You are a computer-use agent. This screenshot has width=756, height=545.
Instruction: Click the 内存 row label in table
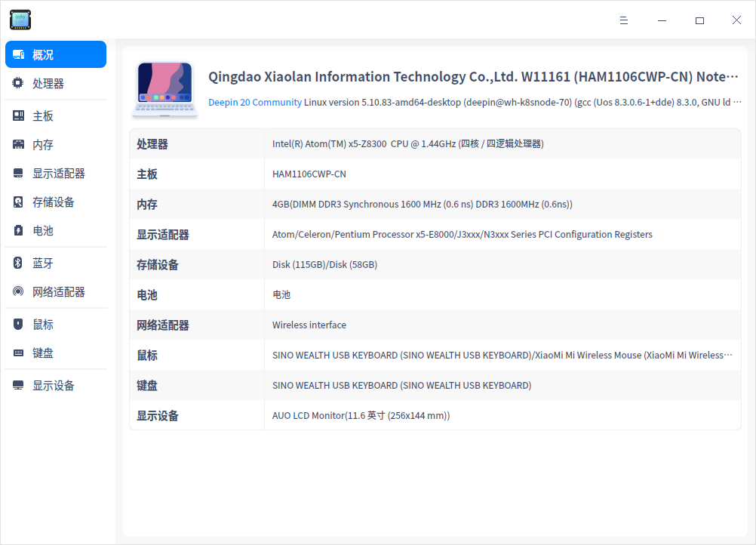pos(147,205)
